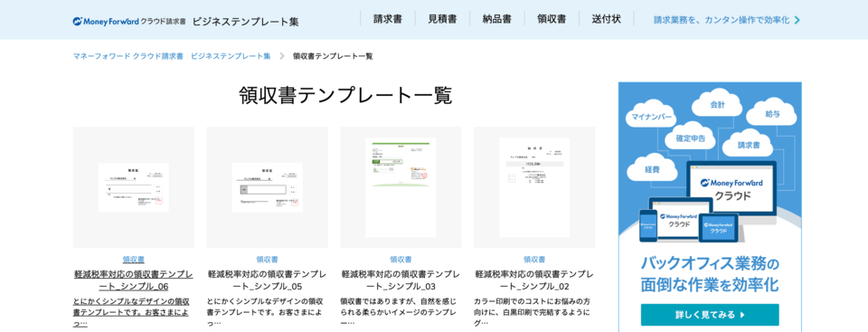Open the 送付状 menu item

[606, 19]
